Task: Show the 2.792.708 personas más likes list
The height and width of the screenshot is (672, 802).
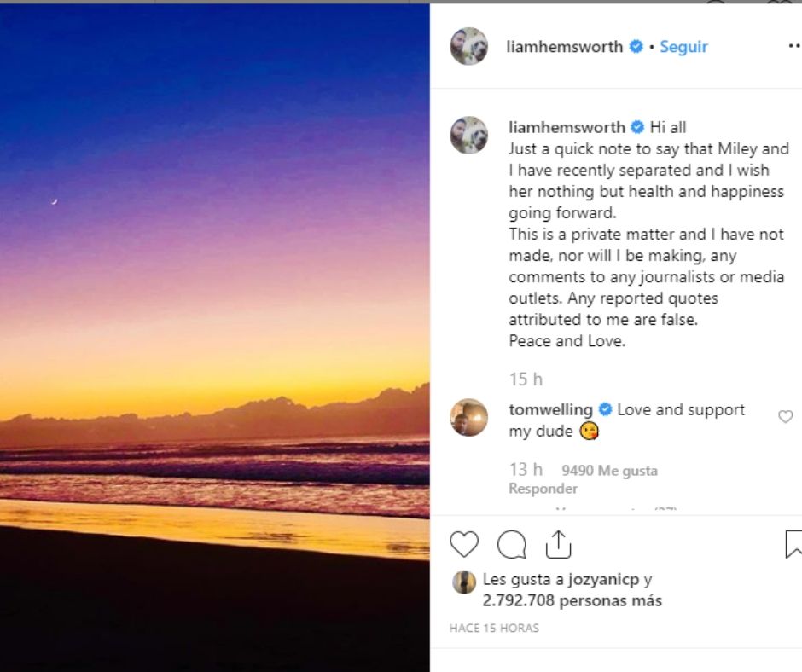Action: [572, 601]
